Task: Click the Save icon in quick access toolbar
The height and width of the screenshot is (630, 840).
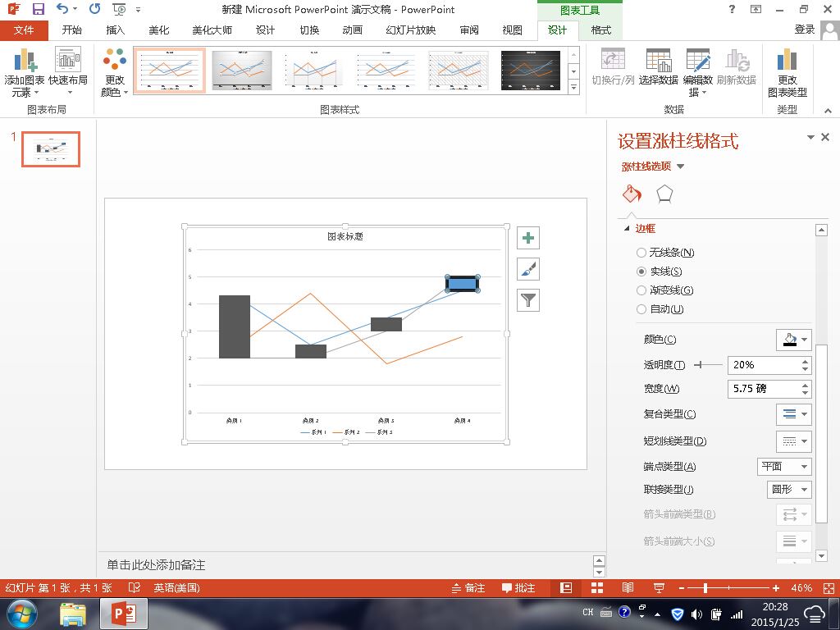Action: tap(38, 9)
